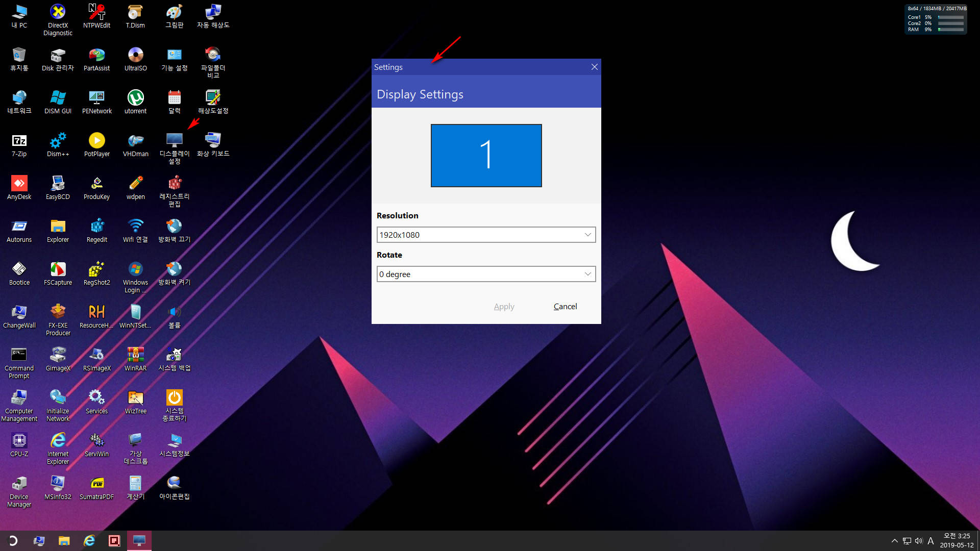The width and height of the screenshot is (980, 551).
Task: Launch WizTree icon
Action: [x=135, y=402]
